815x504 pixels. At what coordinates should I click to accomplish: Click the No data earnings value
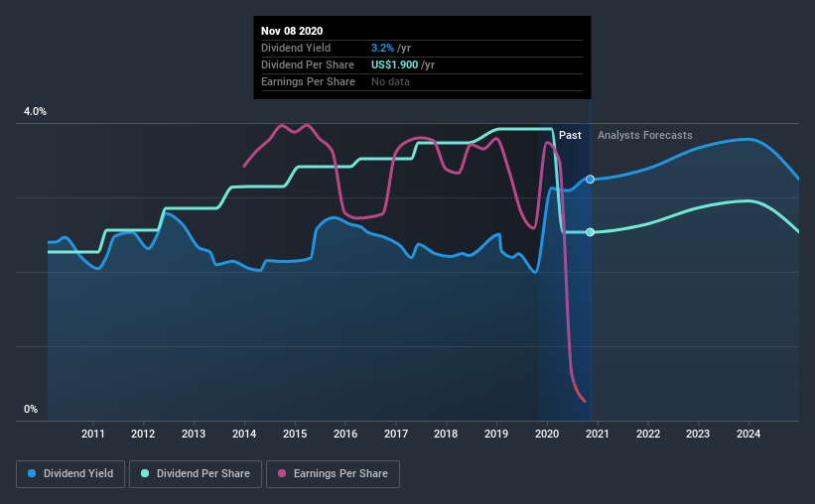coord(390,81)
